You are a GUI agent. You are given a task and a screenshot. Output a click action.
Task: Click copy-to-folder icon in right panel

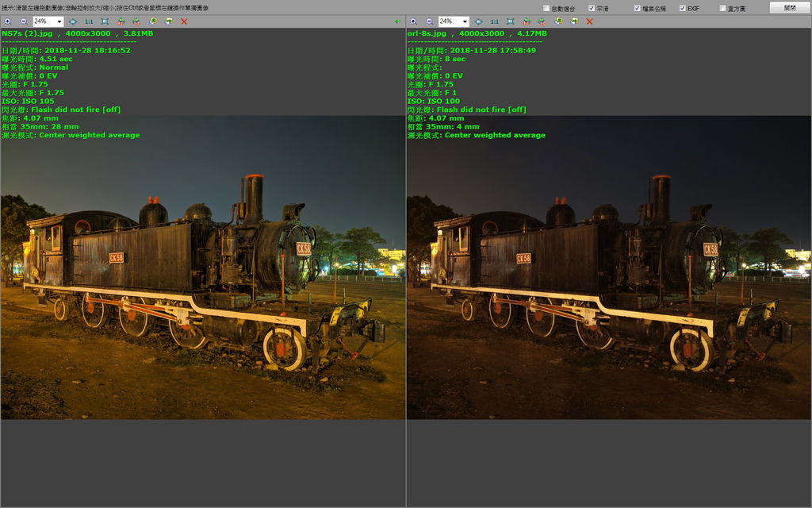[x=558, y=21]
